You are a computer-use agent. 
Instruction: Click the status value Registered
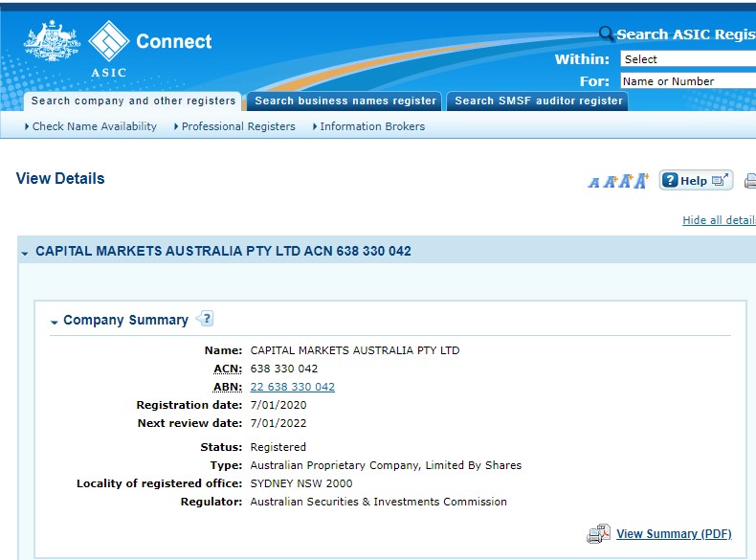click(x=278, y=447)
